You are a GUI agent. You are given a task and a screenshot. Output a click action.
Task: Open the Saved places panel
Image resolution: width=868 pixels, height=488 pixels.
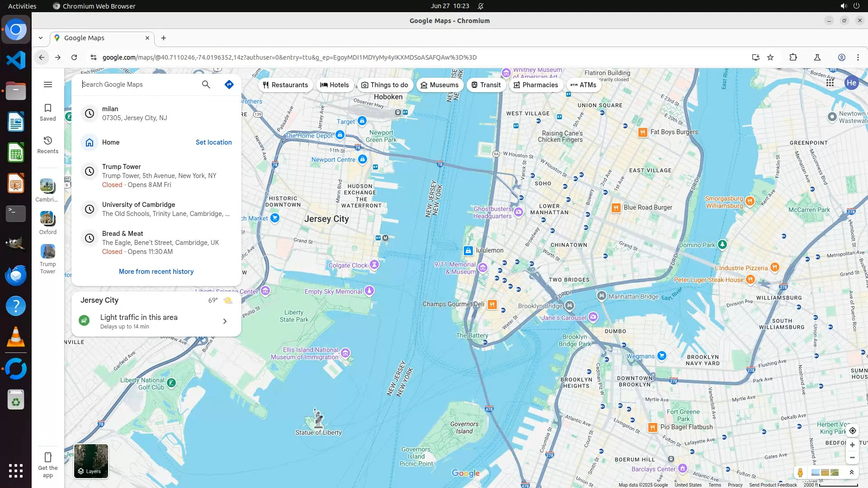pos(47,112)
